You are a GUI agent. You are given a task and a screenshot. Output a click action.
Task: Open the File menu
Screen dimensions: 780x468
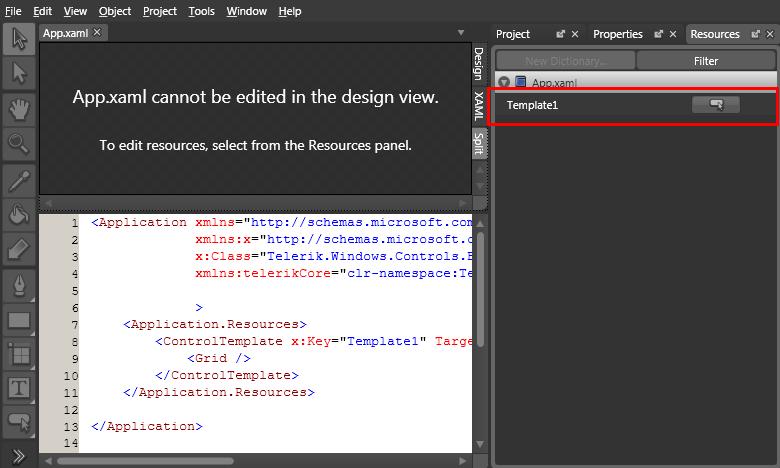tap(13, 11)
